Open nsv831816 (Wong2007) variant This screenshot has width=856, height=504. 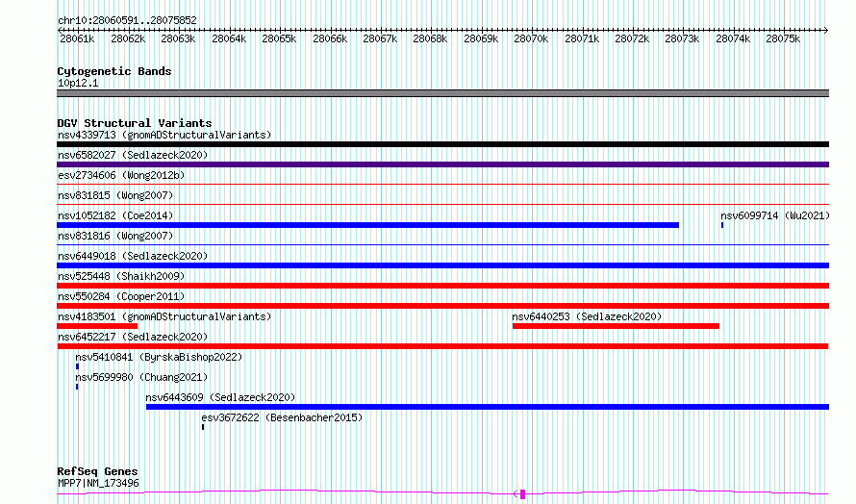[x=115, y=236]
